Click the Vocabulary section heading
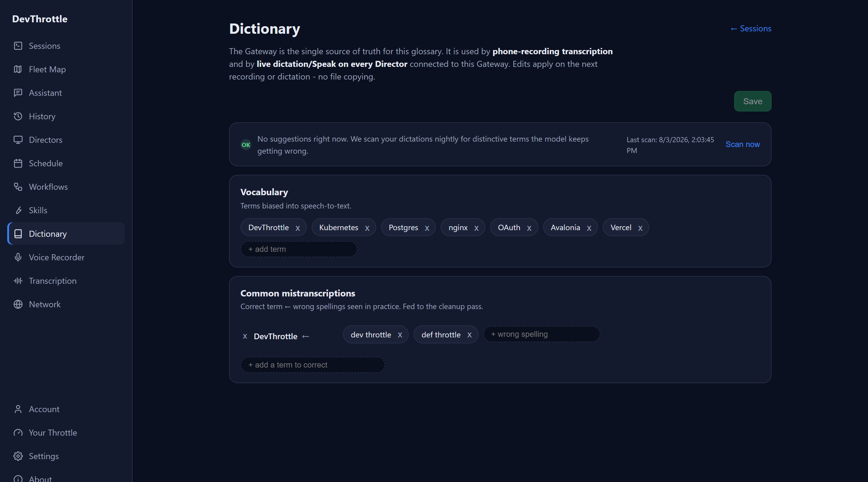This screenshot has height=482, width=868. (x=264, y=192)
